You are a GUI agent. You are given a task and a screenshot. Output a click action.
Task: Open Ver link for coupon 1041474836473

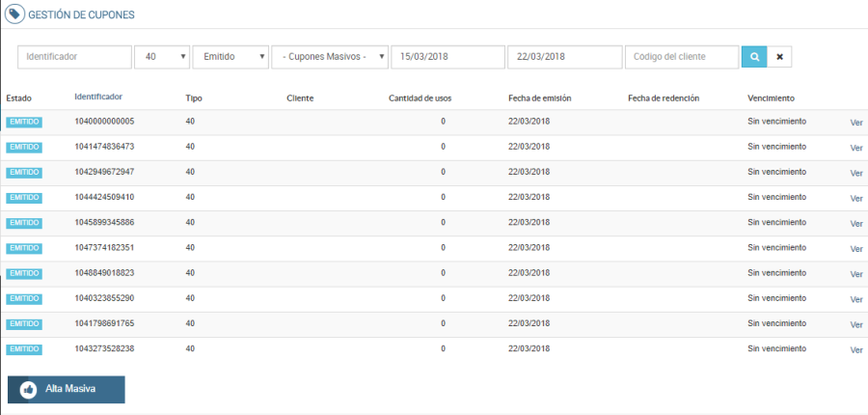click(x=856, y=148)
